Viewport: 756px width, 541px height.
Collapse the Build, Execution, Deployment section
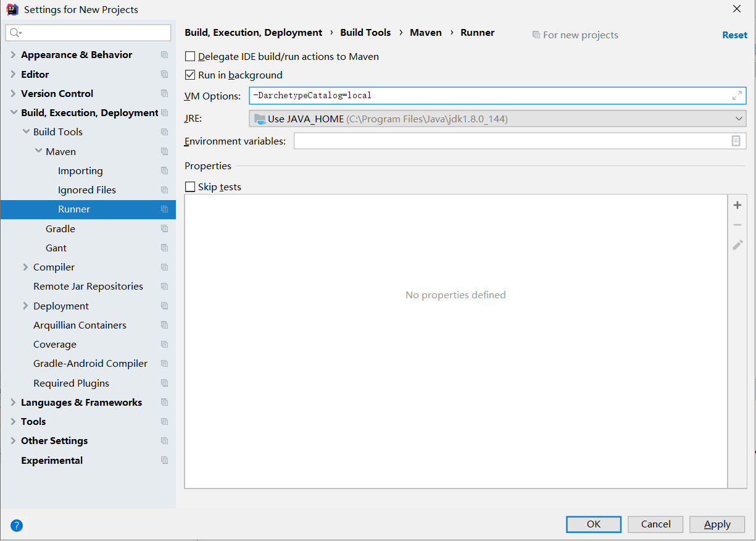pos(12,112)
